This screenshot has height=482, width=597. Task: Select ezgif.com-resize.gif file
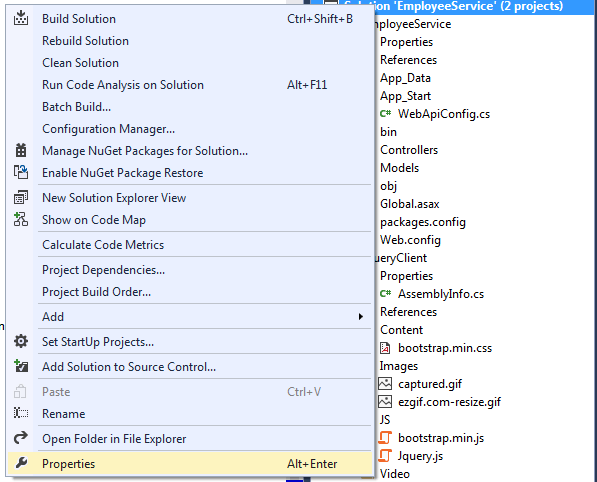click(x=449, y=402)
